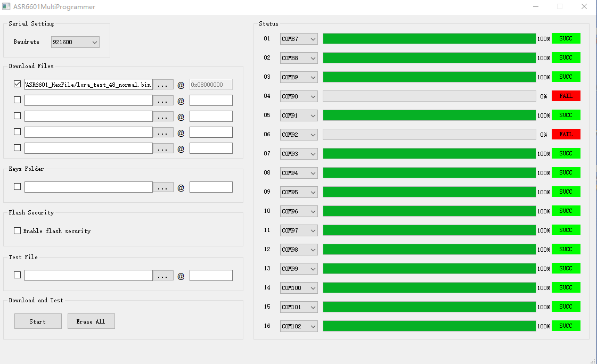Click the FAIL status indicator for COM92
The height and width of the screenshot is (364, 597).
point(566,134)
